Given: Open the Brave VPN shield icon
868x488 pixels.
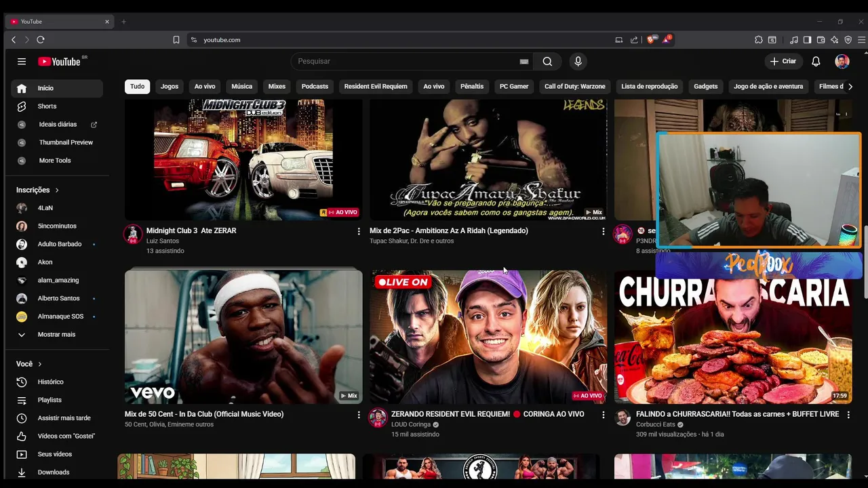Looking at the screenshot, I should tap(848, 40).
